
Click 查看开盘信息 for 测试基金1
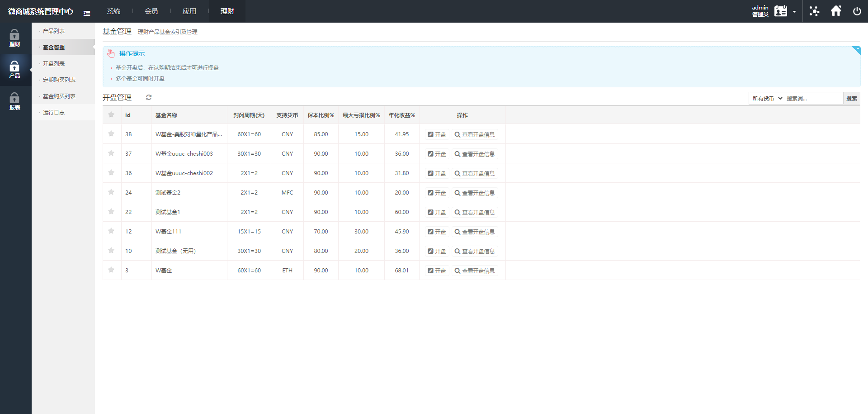click(475, 212)
